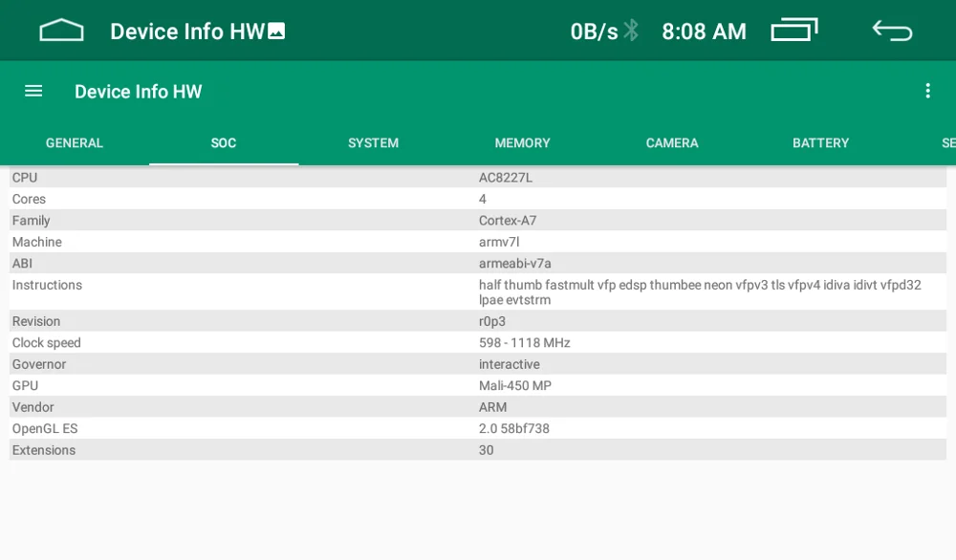This screenshot has height=560, width=956.
Task: Open the recent apps icon
Action: [794, 31]
